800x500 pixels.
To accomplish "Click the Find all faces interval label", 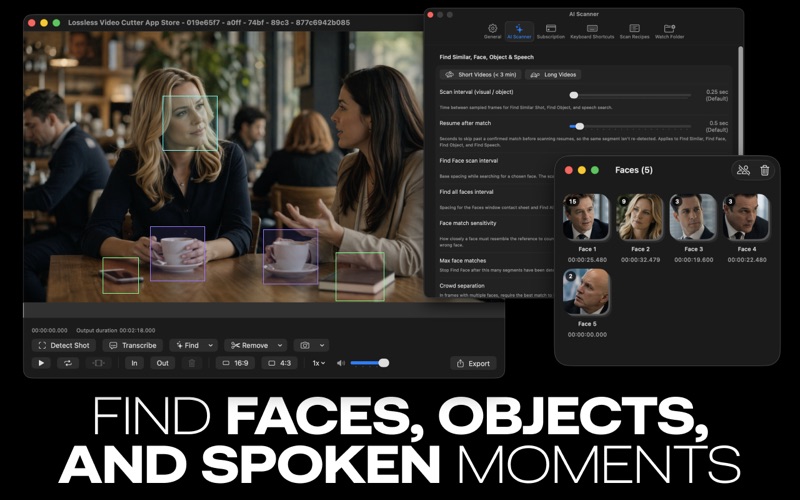I will pos(466,192).
